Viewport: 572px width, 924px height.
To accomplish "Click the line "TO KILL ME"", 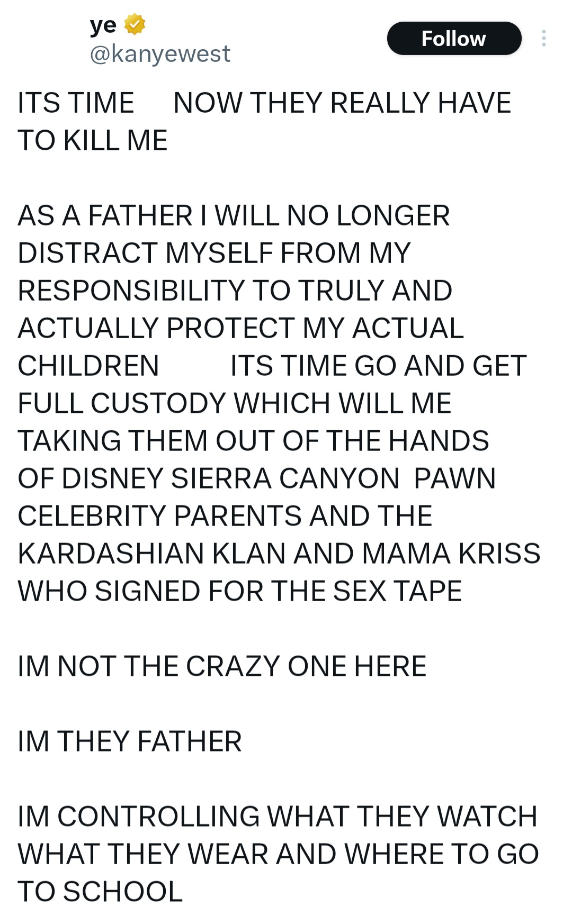I will pos(93,140).
